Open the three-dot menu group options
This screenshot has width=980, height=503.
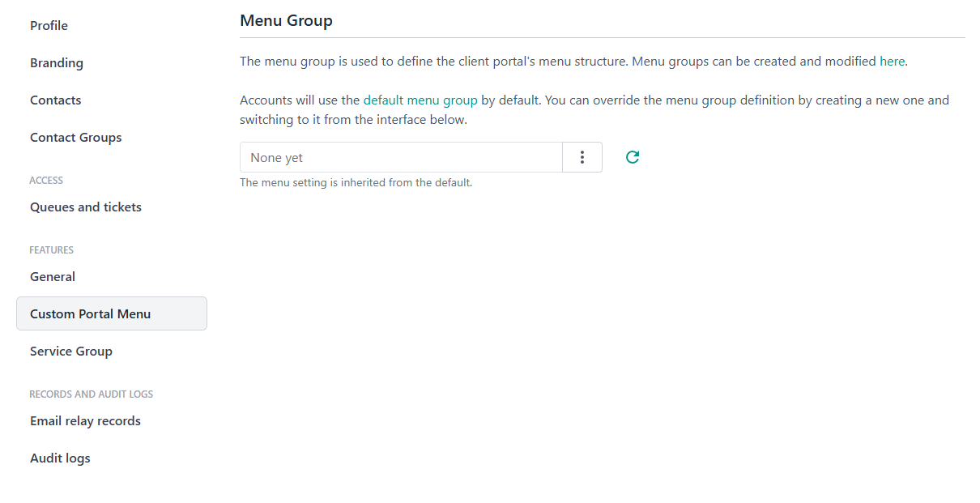click(x=582, y=157)
